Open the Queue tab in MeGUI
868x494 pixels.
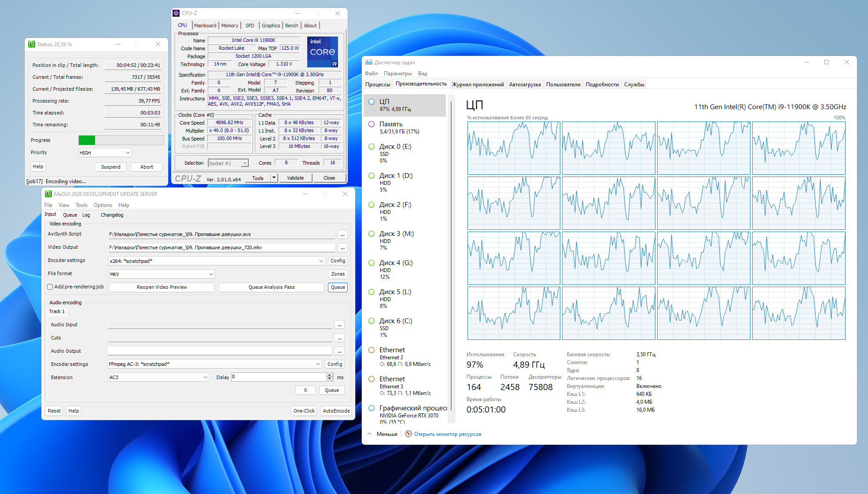[70, 215]
